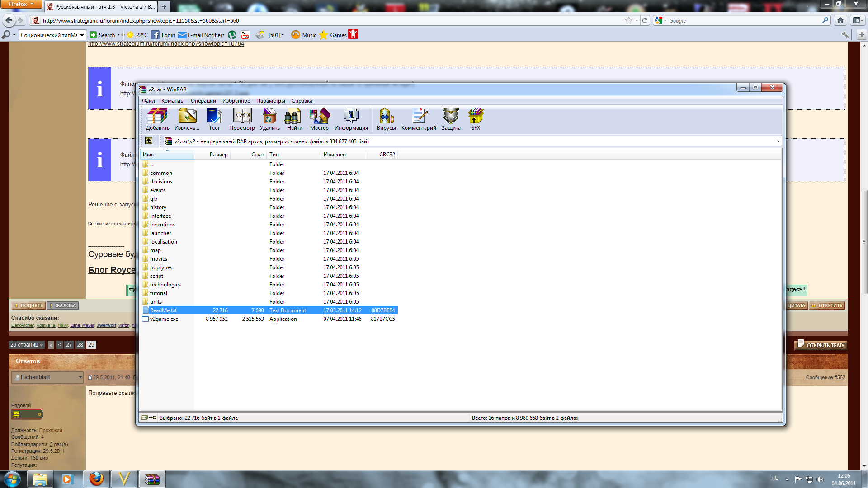Screen dimensions: 868x488
Task: Go up one folder level button
Action: (x=149, y=141)
